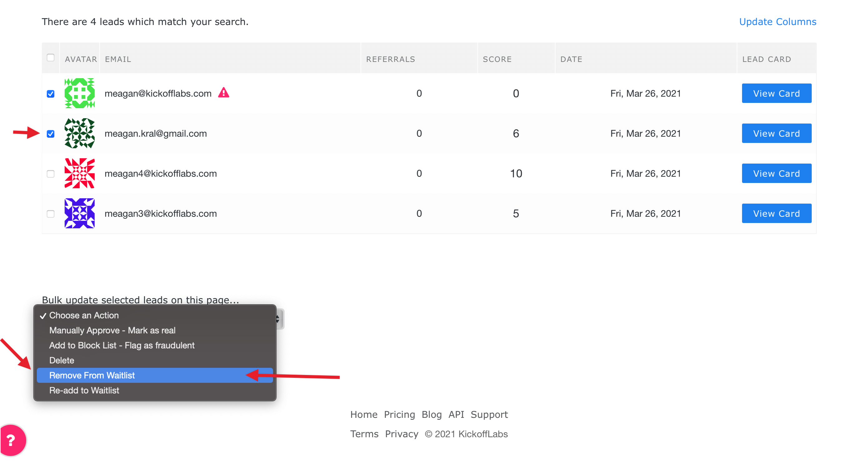This screenshot has width=868, height=461.
Task: Check the checkbox for meagan4@kickofflabs.com
Action: click(x=51, y=174)
